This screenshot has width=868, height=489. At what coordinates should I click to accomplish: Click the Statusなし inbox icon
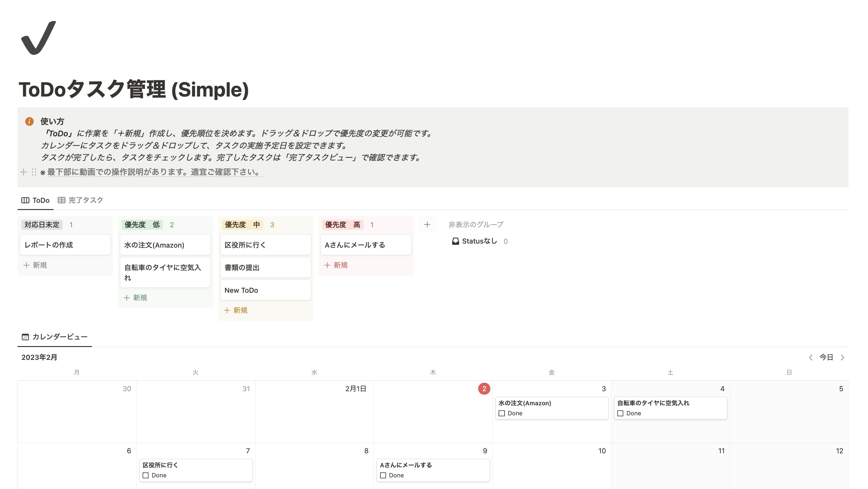click(455, 241)
